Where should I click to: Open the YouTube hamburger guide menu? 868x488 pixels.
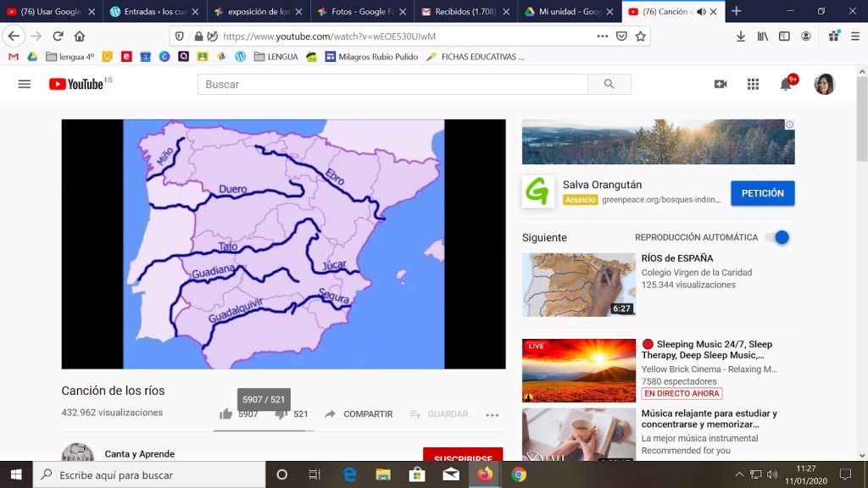pos(24,84)
